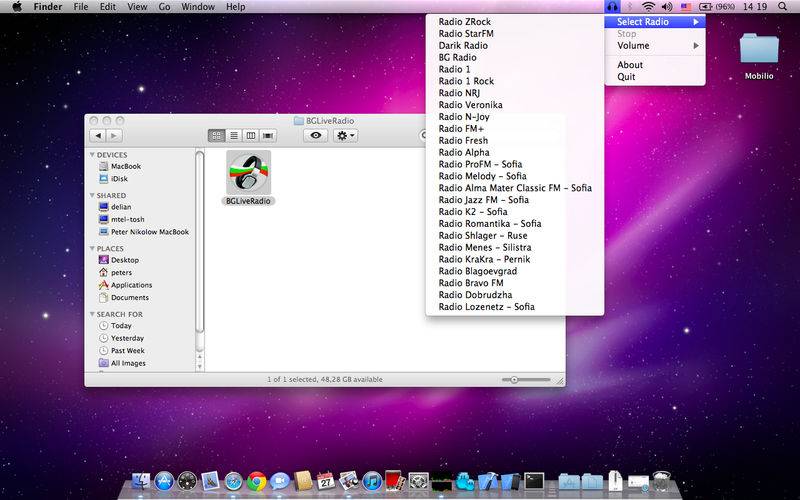Choose Radio Lozenetz - Sofia
This screenshot has width=800, height=500.
pos(515,307)
